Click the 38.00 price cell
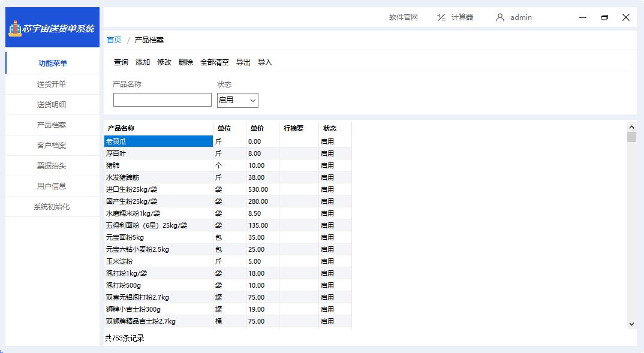This screenshot has height=353, width=644. click(263, 177)
